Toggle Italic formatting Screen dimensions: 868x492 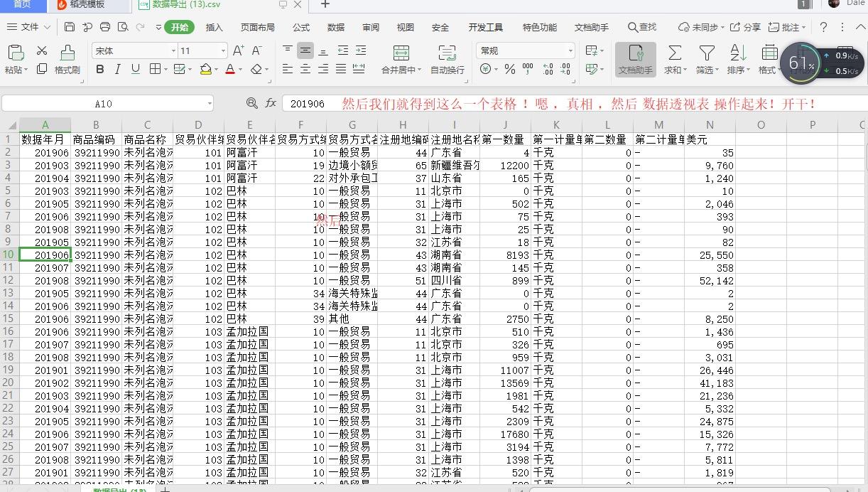point(117,69)
